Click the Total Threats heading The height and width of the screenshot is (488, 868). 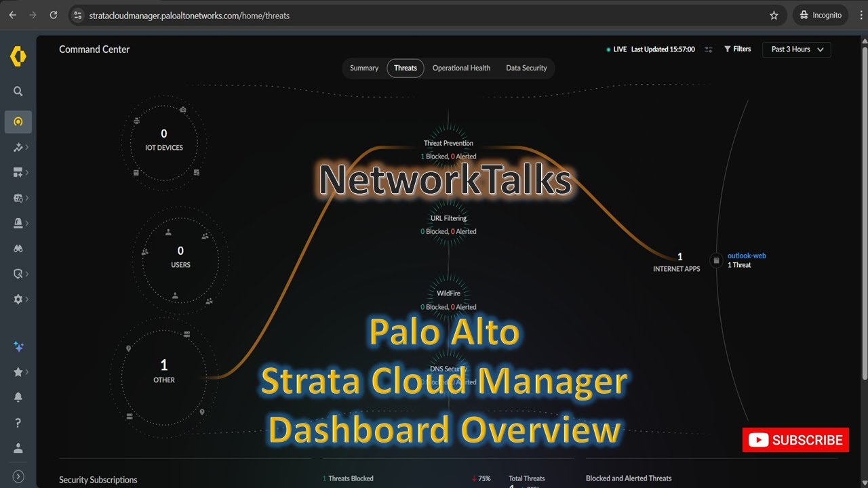click(x=527, y=479)
